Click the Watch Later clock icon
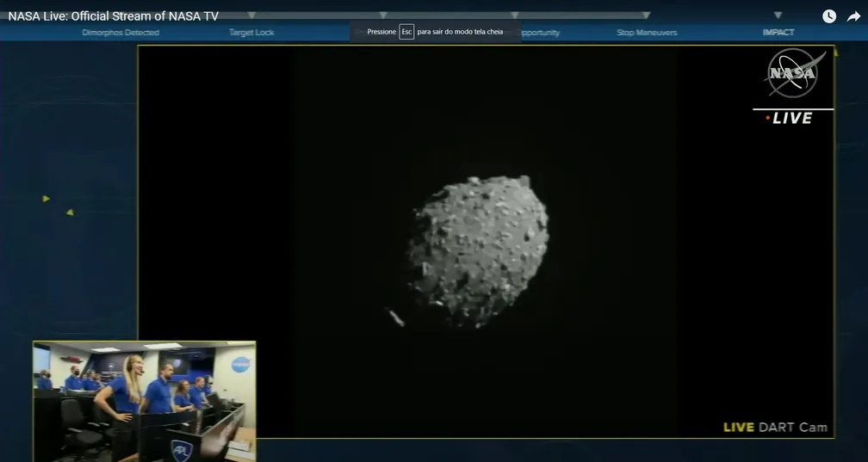The height and width of the screenshot is (462, 868). [828, 16]
